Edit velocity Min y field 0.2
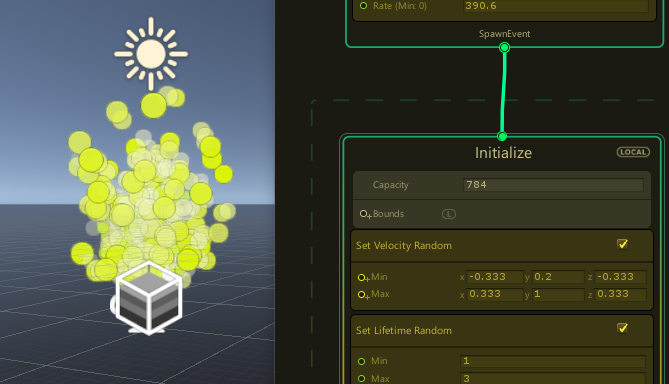Image resolution: width=669 pixels, height=384 pixels. point(558,277)
